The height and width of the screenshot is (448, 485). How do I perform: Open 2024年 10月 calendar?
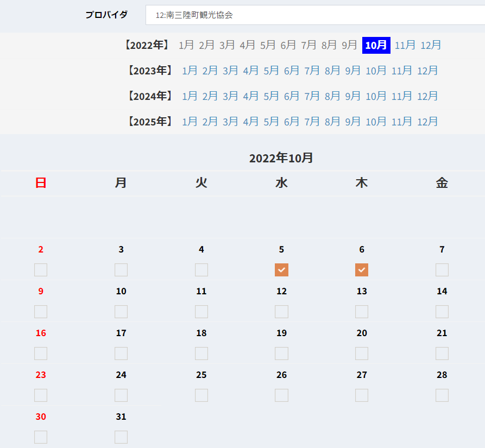click(376, 96)
